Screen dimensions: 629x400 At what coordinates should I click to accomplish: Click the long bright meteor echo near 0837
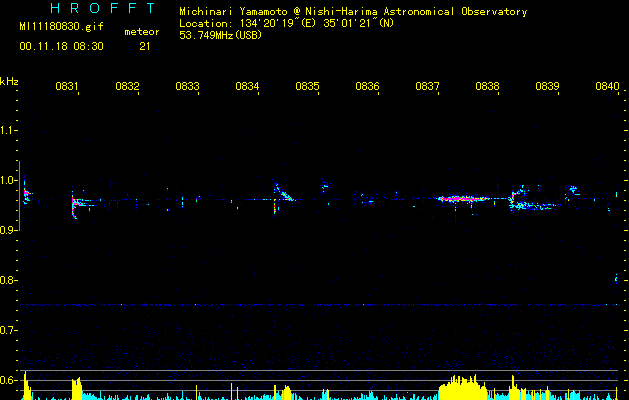pyautogui.click(x=462, y=199)
